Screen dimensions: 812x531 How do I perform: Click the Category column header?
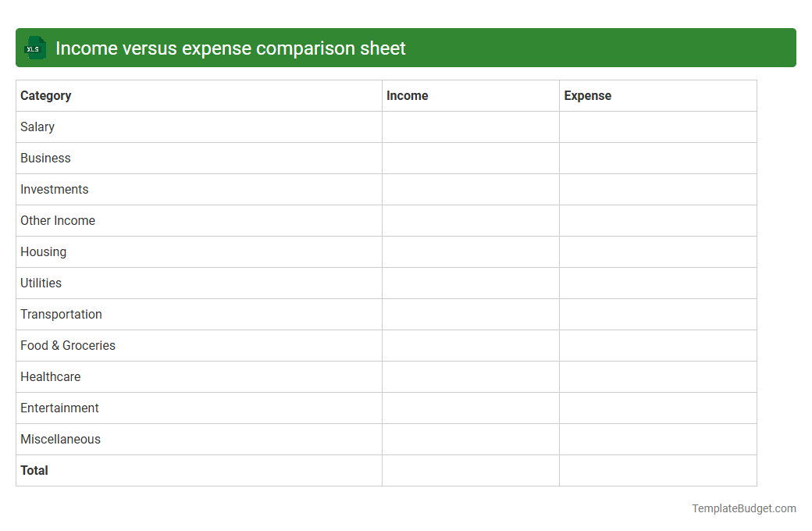tap(45, 95)
